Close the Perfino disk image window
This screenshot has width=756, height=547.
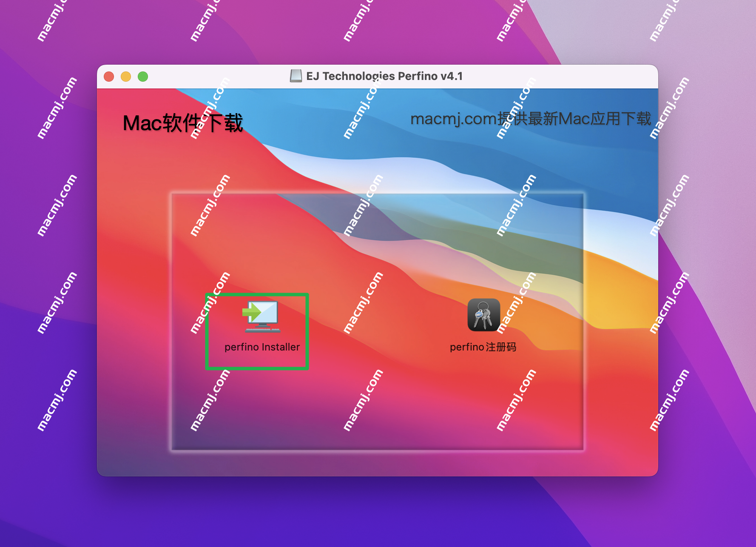click(x=109, y=77)
